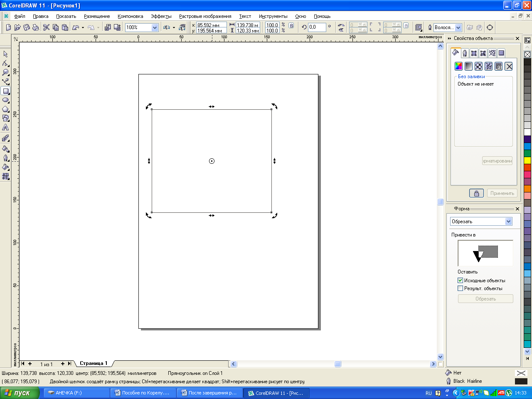Click the Undo arrow icon

76,27
